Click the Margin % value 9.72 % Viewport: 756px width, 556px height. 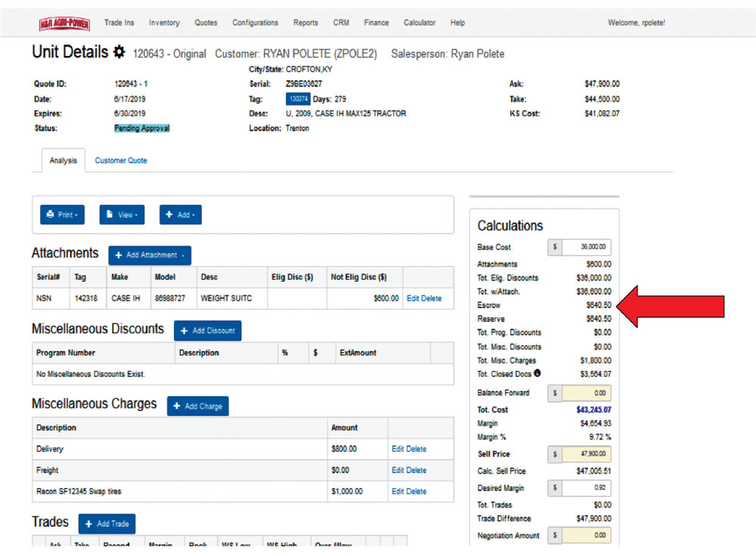click(600, 437)
